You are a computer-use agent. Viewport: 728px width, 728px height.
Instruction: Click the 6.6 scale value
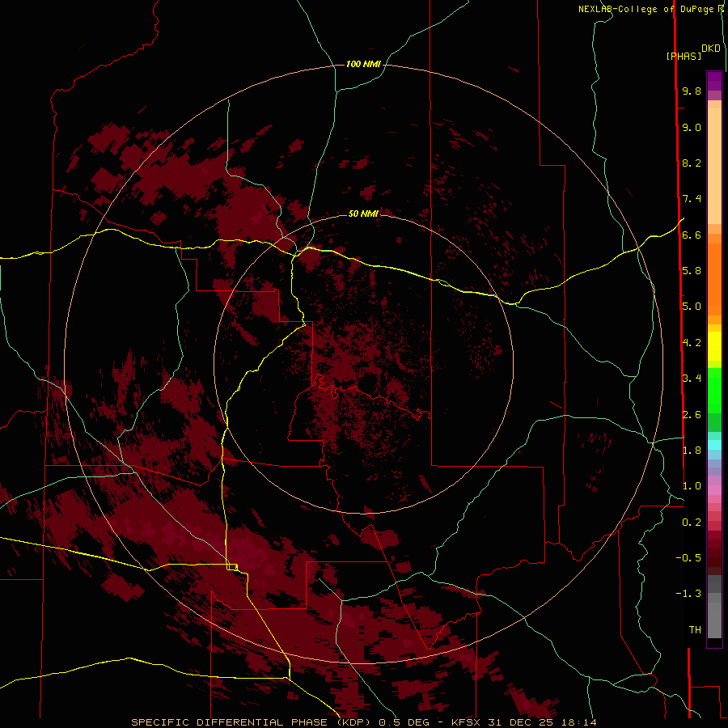click(x=692, y=235)
